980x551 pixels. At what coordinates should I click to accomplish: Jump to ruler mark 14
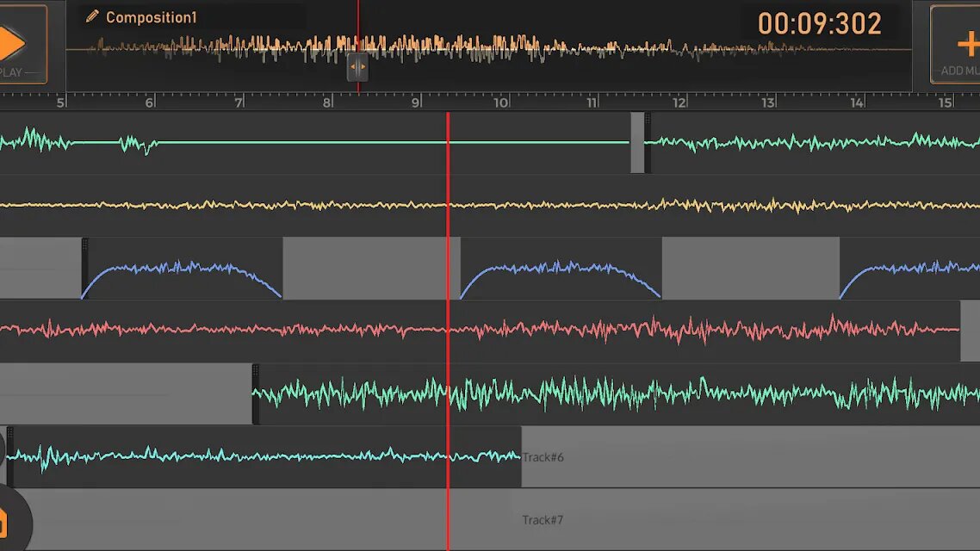857,102
